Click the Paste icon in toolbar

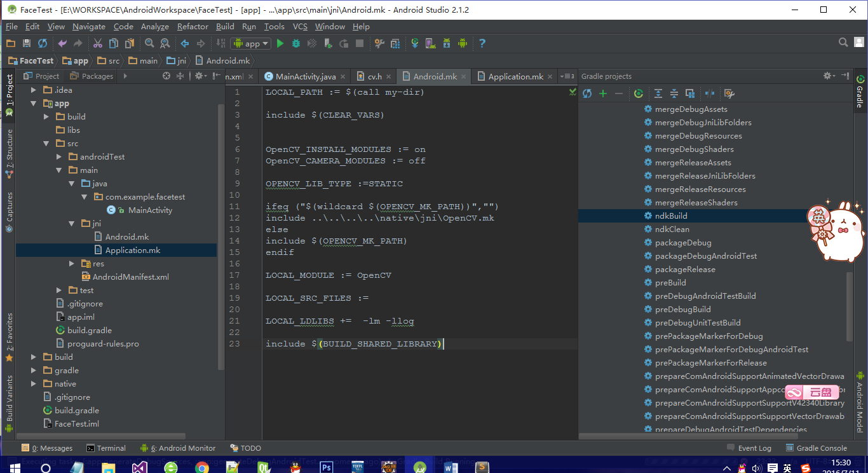point(130,43)
